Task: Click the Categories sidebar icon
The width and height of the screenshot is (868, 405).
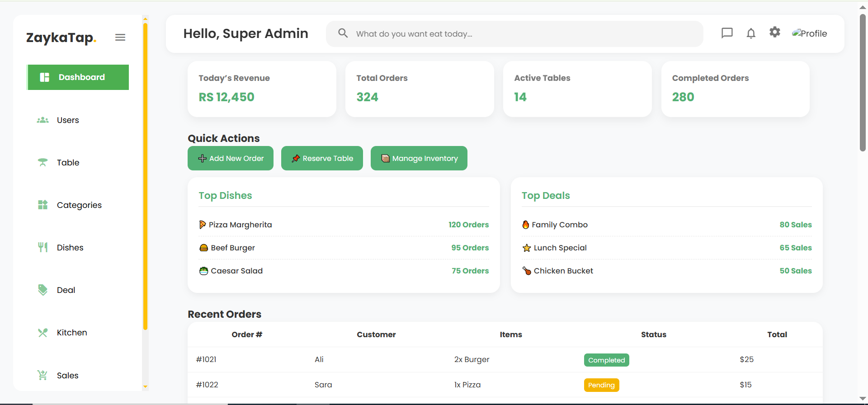Action: [43, 205]
